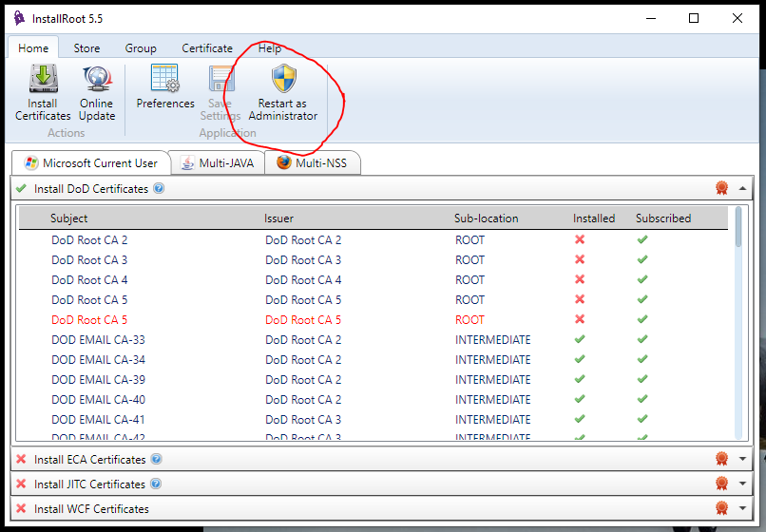Image resolution: width=766 pixels, height=532 pixels.
Task: Select DoD Root CA 4 subject row
Action: 89,280
